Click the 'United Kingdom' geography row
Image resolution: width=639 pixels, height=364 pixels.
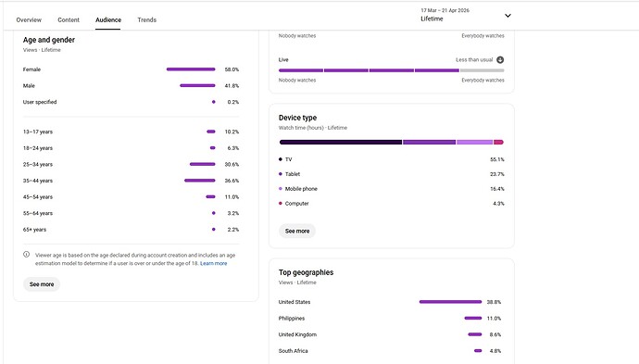click(390, 334)
